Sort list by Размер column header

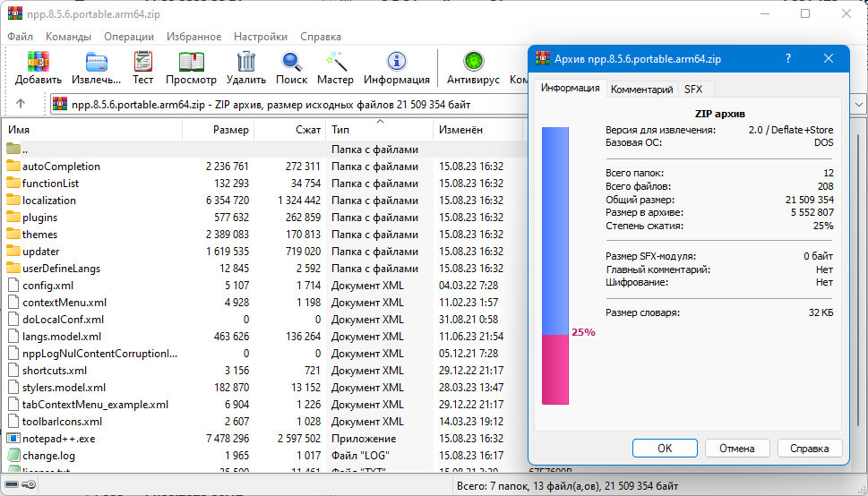[218, 130]
